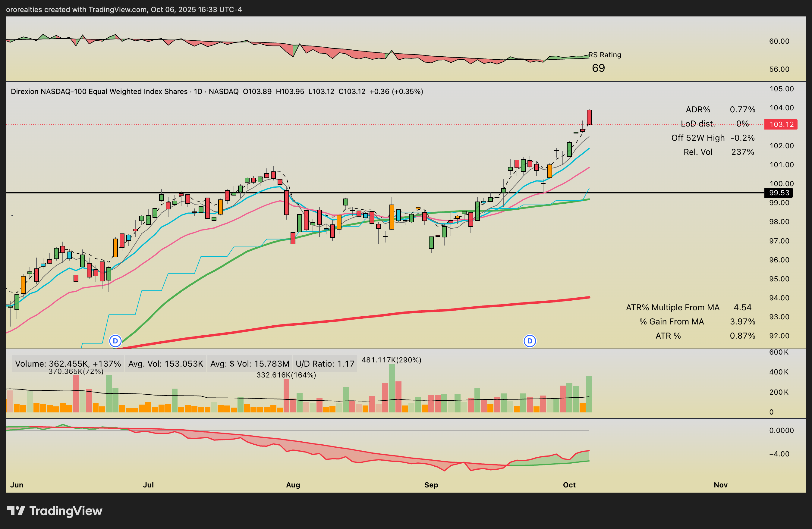Viewport: 812px width, 529px height.
Task: Click the U/D Ratio: 1.17 readout
Action: click(325, 364)
